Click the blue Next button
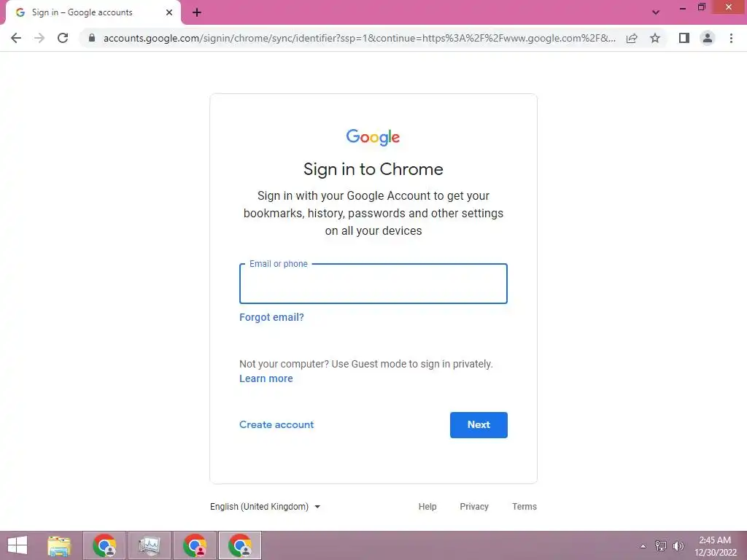Image resolution: width=747 pixels, height=560 pixels. [479, 425]
